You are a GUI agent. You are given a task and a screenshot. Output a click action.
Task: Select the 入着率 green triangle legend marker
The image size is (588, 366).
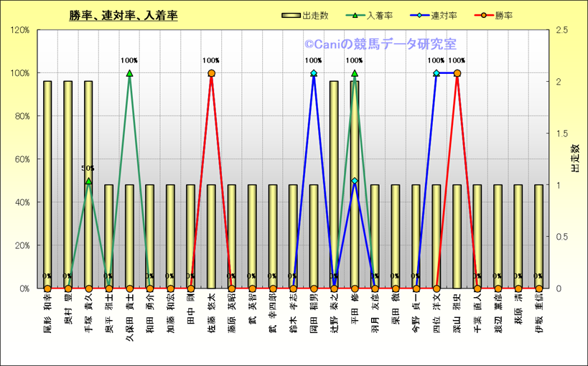tap(355, 15)
